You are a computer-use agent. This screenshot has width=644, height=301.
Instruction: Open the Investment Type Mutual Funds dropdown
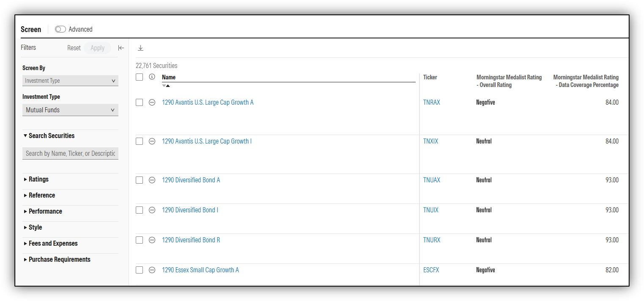pyautogui.click(x=70, y=110)
